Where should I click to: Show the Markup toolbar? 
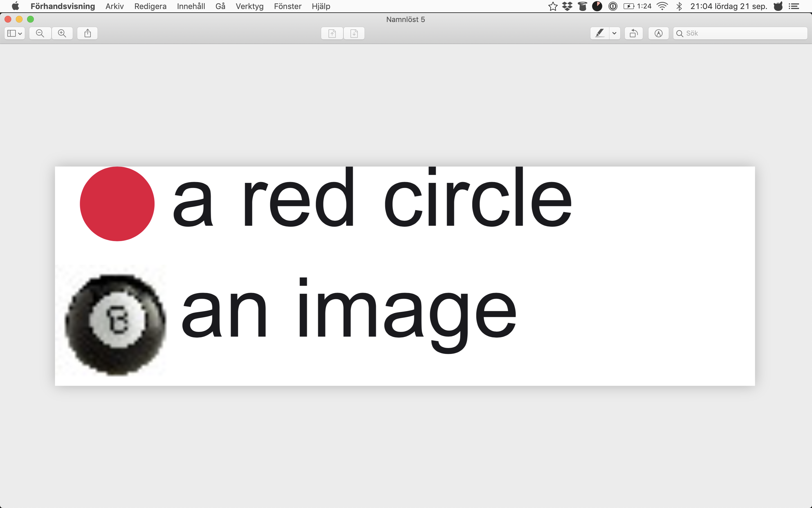coord(659,33)
